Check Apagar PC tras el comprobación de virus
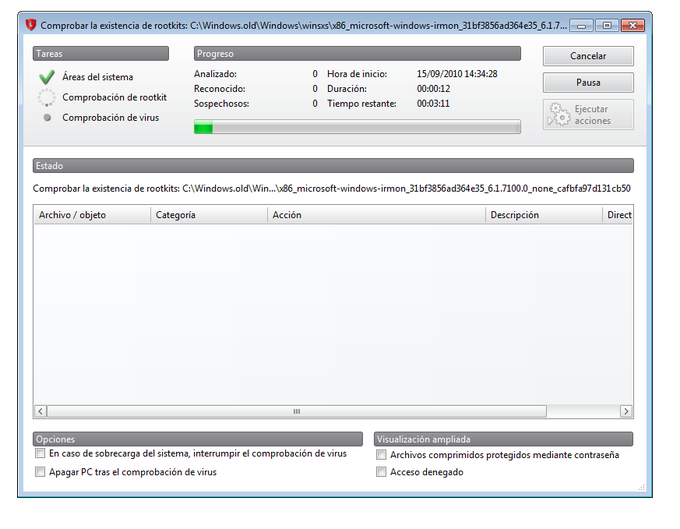680x529 pixels. pyautogui.click(x=40, y=472)
